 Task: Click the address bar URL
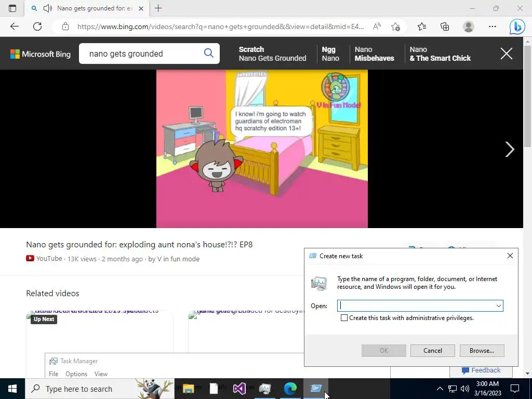pos(220,26)
